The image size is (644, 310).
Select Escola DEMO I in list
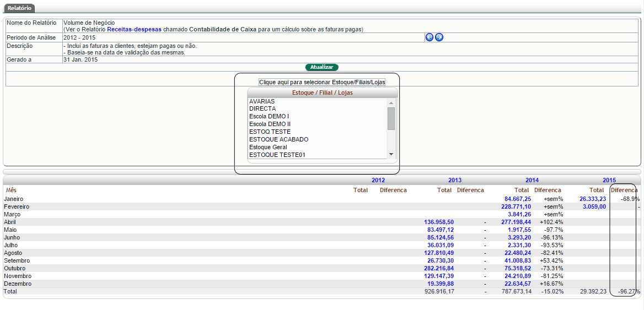[318, 116]
